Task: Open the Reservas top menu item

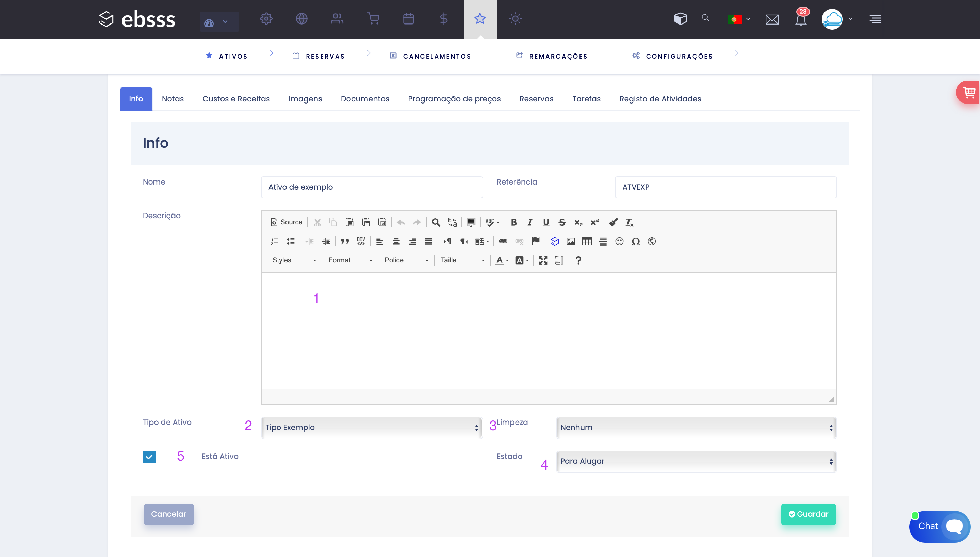Action: click(325, 56)
